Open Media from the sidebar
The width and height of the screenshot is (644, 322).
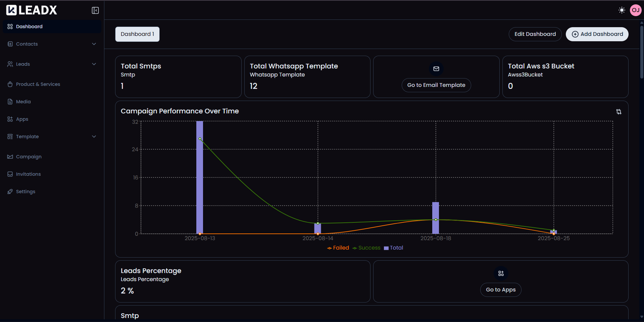point(23,102)
